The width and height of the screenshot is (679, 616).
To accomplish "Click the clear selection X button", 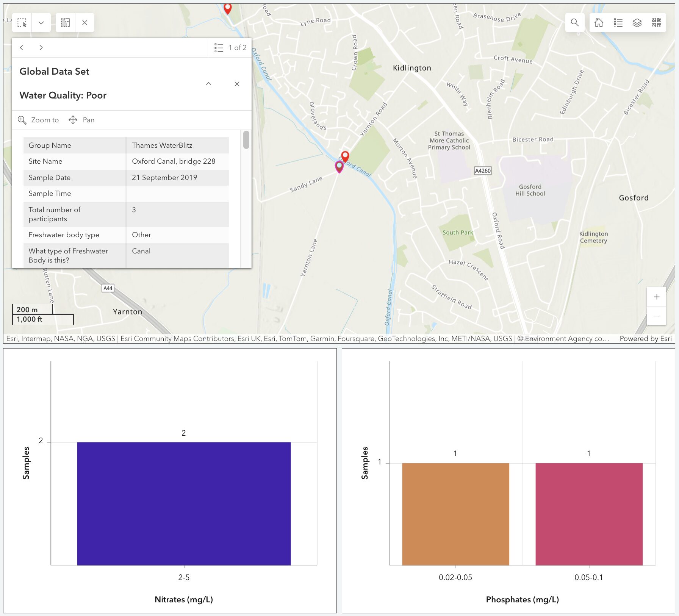I will 84,23.
